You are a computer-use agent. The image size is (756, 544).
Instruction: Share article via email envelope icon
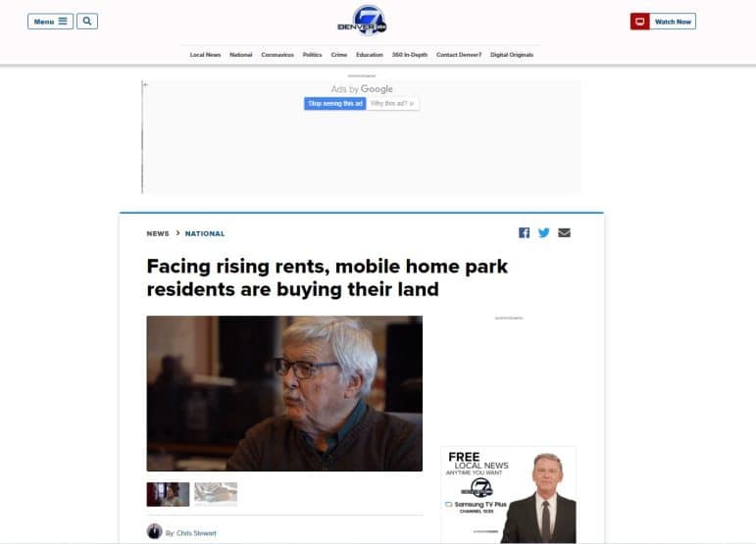click(x=564, y=232)
